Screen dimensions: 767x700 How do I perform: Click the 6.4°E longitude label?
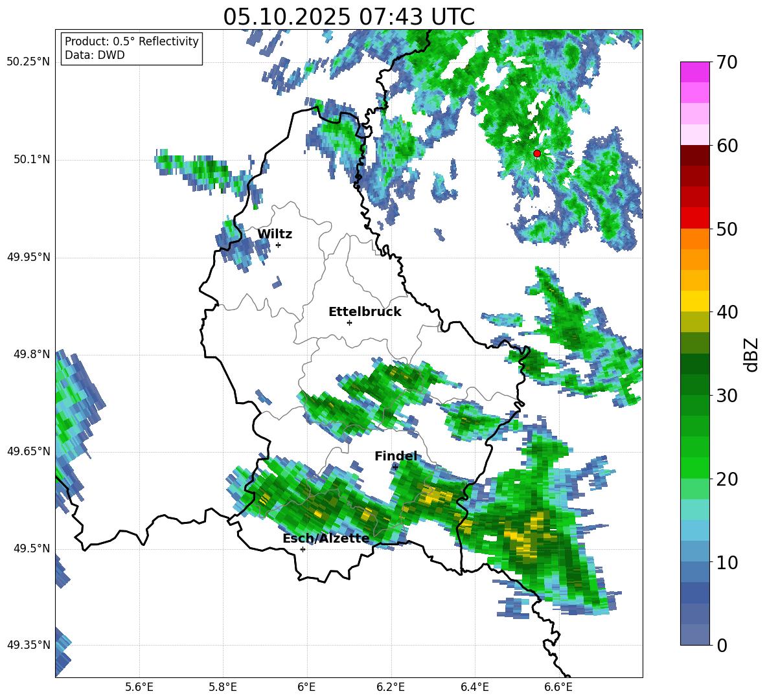[474, 687]
